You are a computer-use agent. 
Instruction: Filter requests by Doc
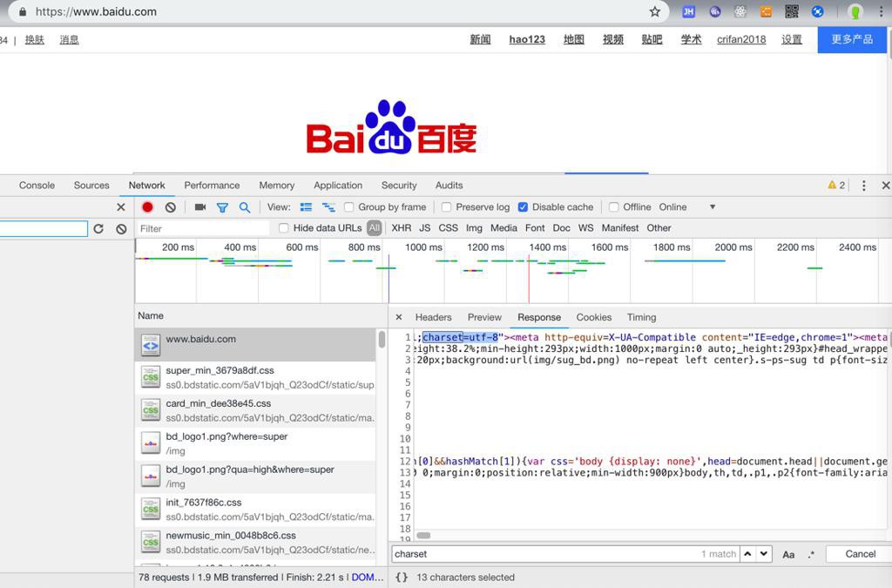click(562, 228)
